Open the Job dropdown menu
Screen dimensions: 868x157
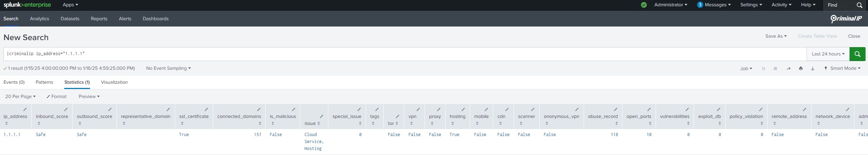[746, 68]
